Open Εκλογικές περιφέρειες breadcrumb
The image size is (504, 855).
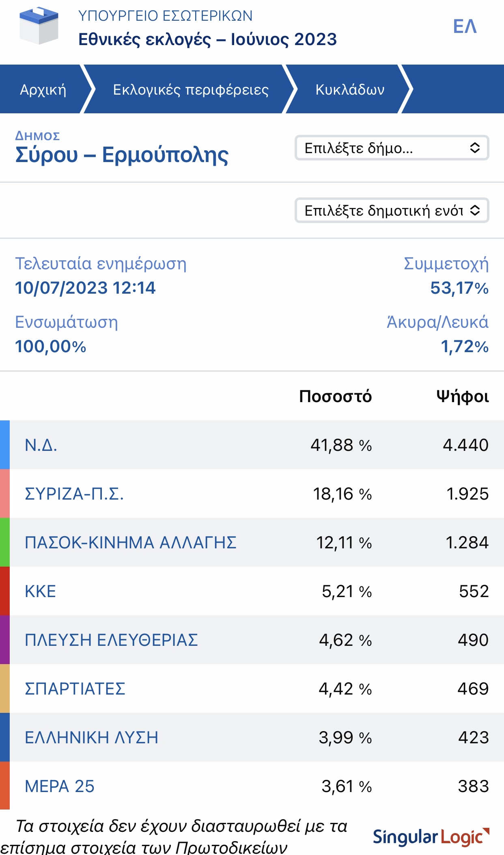(x=191, y=89)
